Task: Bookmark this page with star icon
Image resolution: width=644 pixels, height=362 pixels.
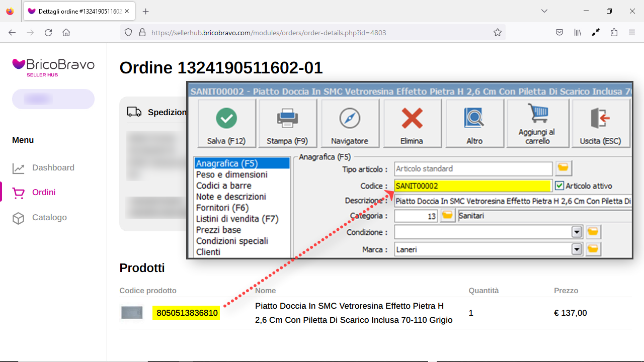Action: click(x=498, y=33)
